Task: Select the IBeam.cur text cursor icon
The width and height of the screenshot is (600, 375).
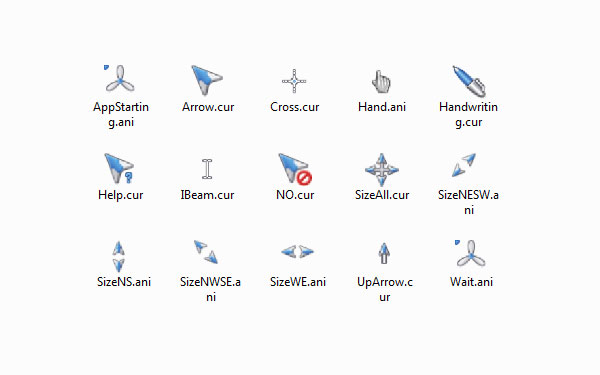Action: 207,169
